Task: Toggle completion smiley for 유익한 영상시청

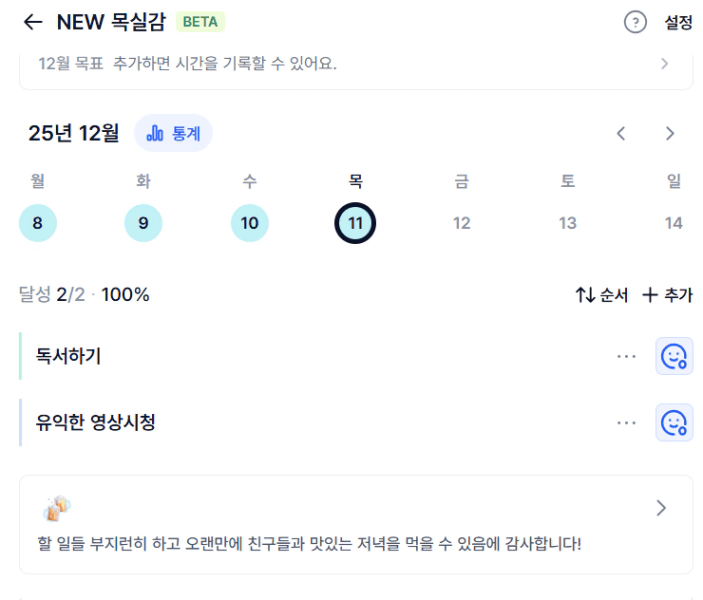Action: (674, 423)
